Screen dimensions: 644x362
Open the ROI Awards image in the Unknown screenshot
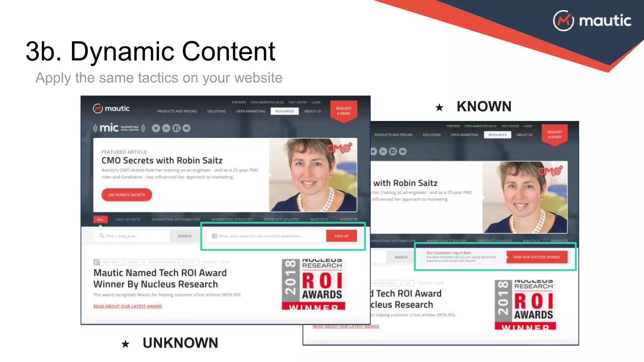tap(314, 284)
